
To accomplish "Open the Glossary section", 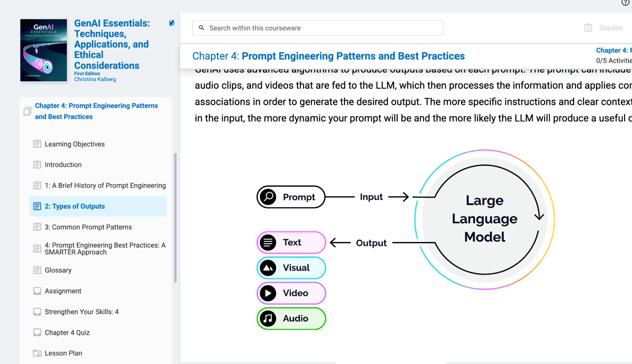I will 58,270.
